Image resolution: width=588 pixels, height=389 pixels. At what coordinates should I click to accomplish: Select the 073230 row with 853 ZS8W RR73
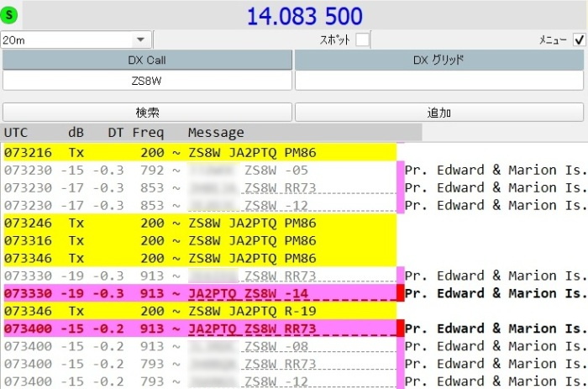[200, 187]
